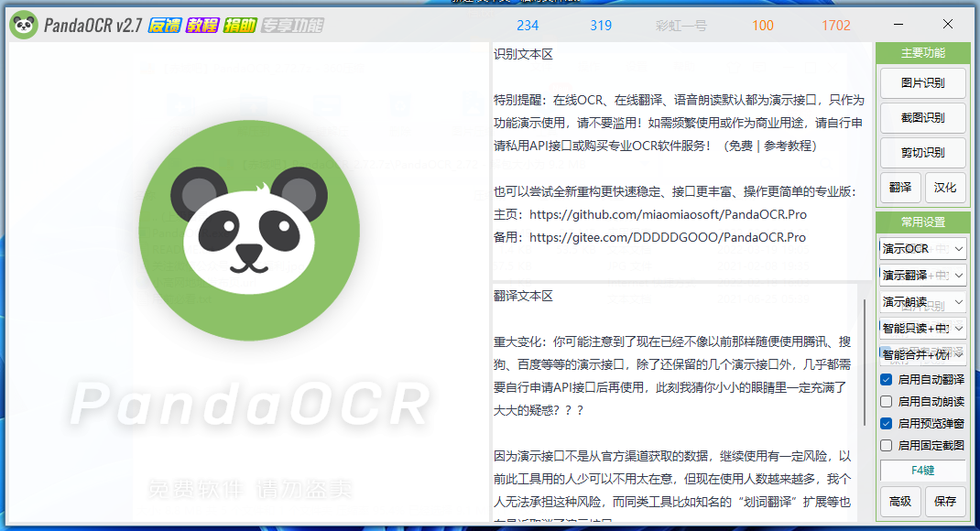Viewport: 980px width, 531px height.
Task: Click the 彩虹一号 label
Action: click(x=681, y=26)
